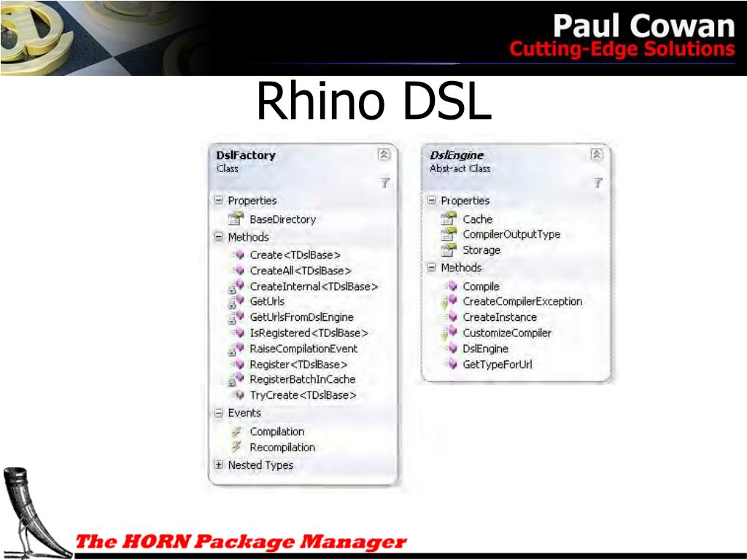Click the RegisterBatchInCache method icon

[x=236, y=379]
